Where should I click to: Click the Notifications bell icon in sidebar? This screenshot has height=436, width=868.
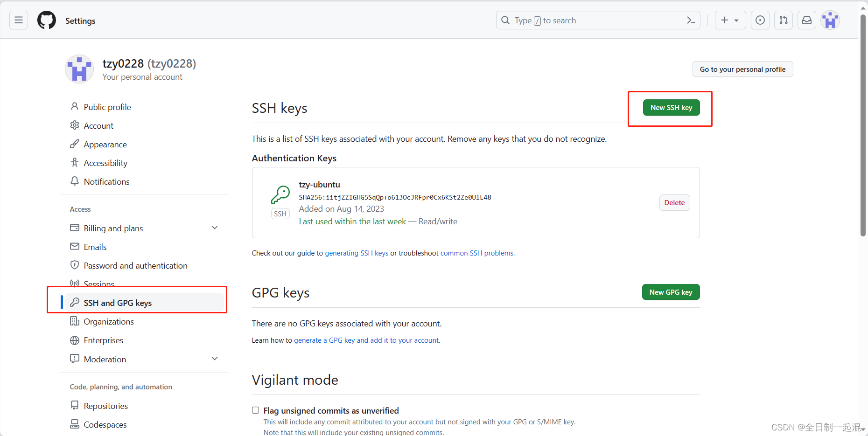click(75, 181)
